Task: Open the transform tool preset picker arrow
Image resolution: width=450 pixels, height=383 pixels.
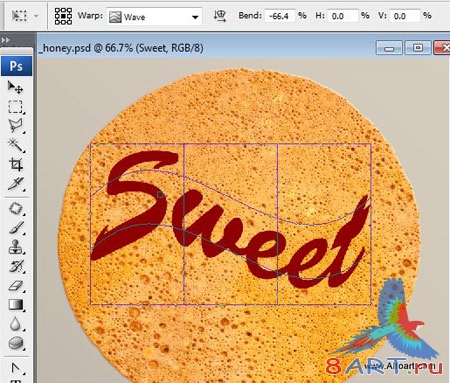Action: [36, 16]
